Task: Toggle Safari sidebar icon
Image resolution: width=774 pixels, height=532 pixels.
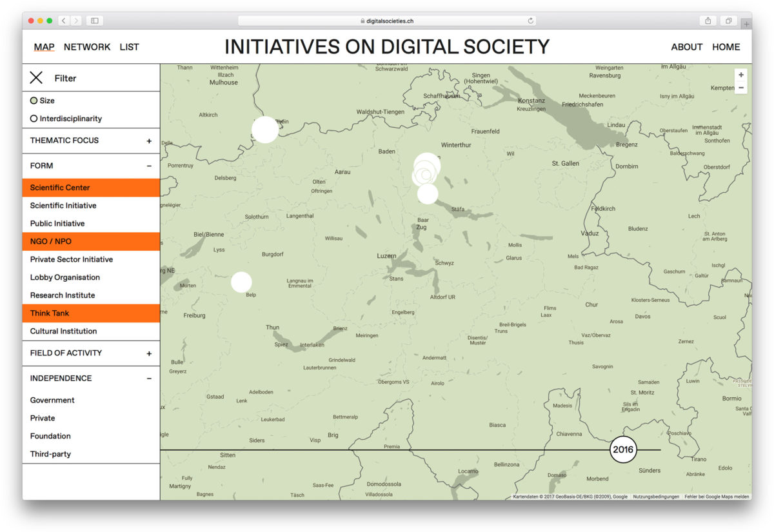Action: tap(95, 21)
